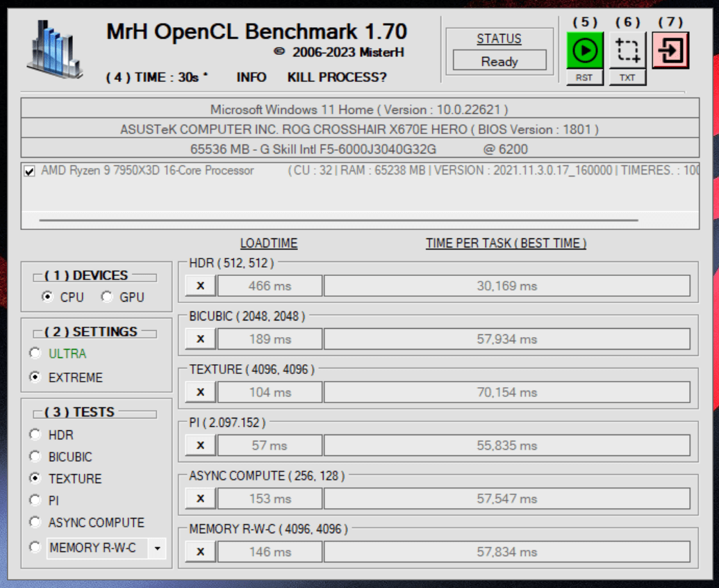Viewport: 719px width, 588px height.
Task: Click the device list horizontal scrollbar
Action: point(339,220)
